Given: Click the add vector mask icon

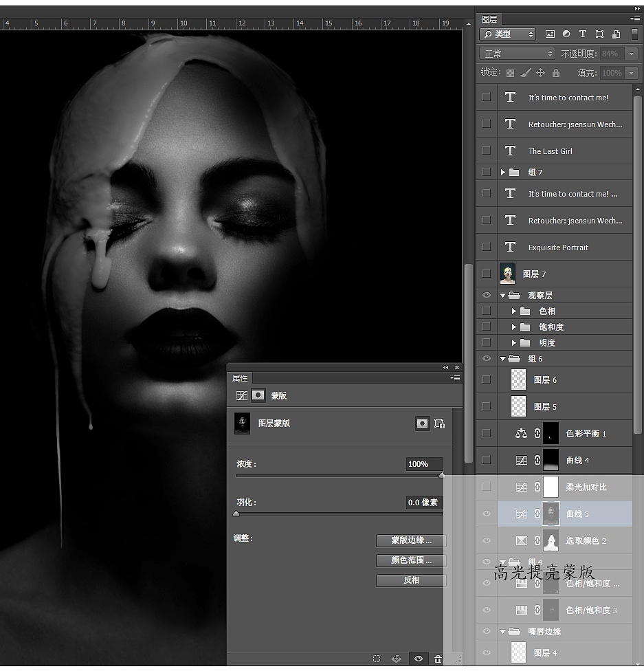Looking at the screenshot, I should point(439,423).
